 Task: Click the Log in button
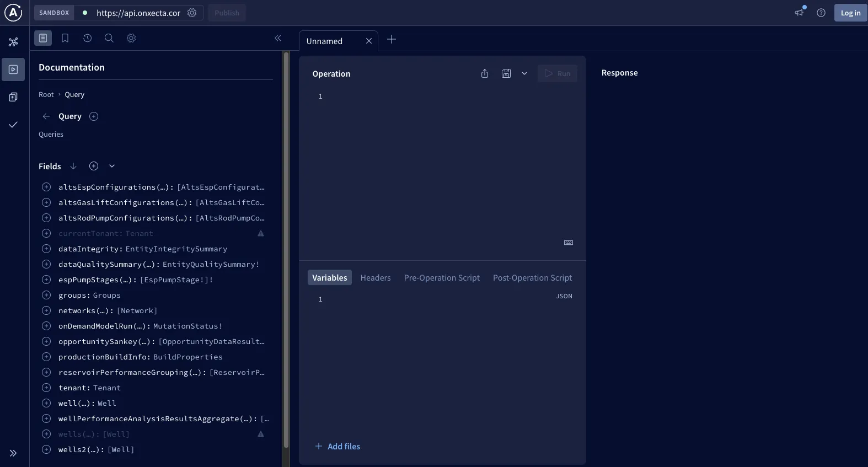click(850, 13)
